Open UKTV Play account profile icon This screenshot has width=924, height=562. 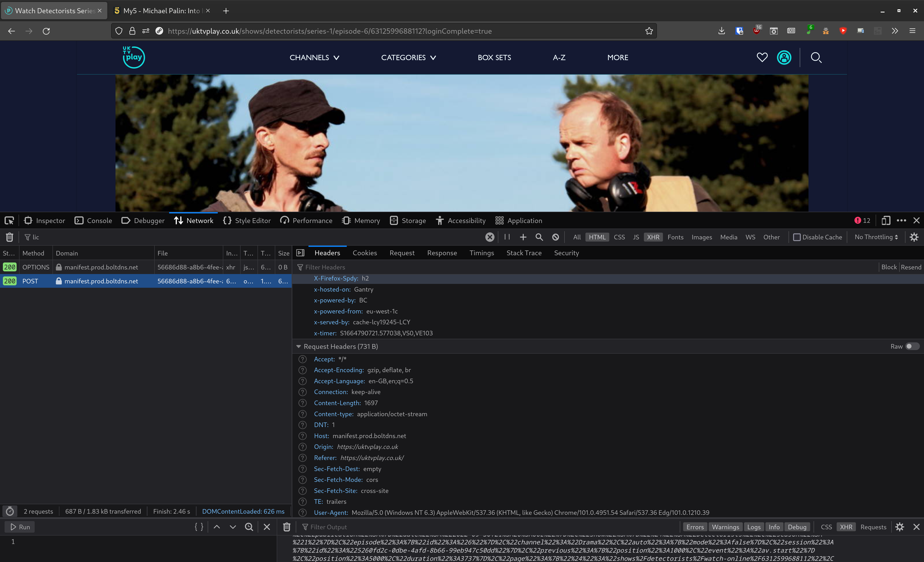(x=784, y=57)
